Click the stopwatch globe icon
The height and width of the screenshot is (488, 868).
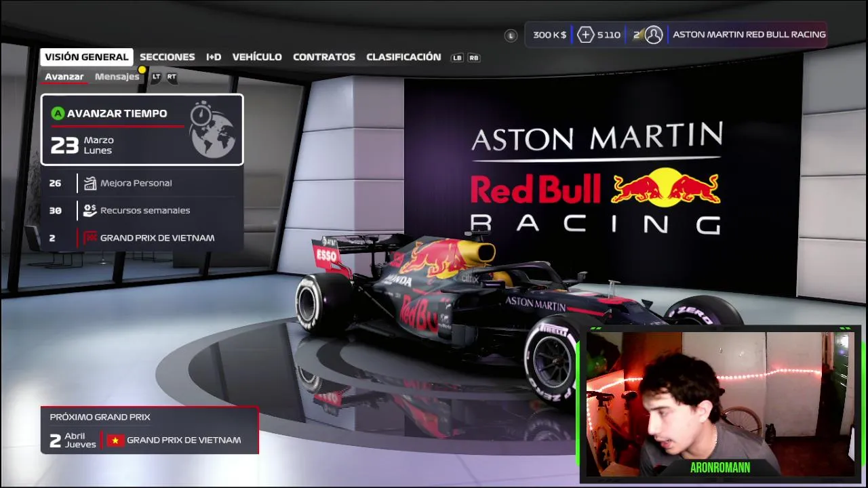[212, 129]
